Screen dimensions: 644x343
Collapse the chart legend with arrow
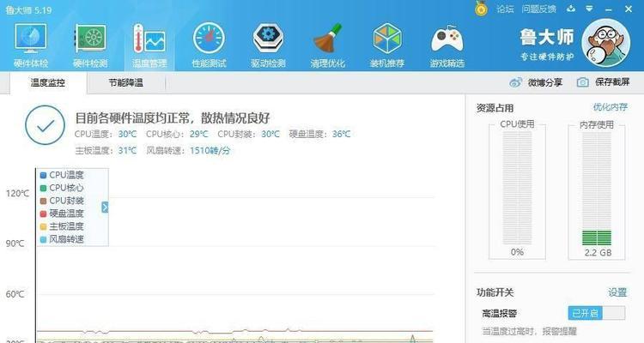(105, 208)
